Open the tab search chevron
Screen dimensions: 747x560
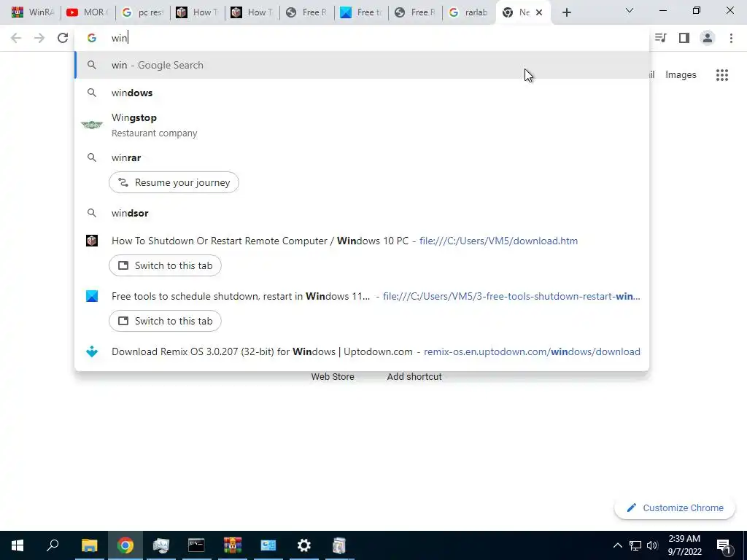point(630,10)
